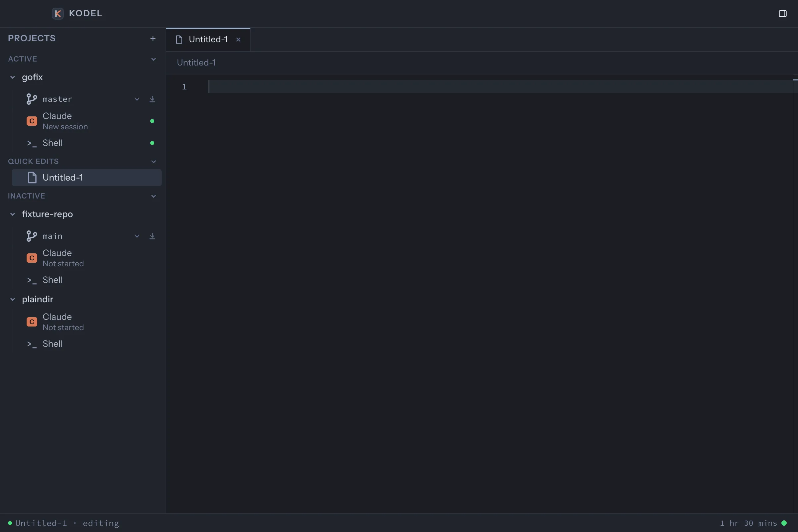Click the Claude icon under gofix
This screenshot has width=798, height=532.
[32, 121]
